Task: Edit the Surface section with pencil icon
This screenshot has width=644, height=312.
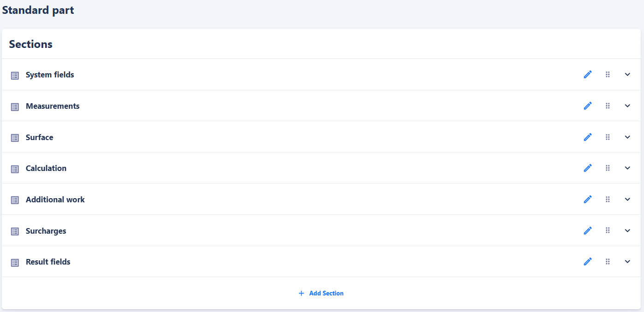Action: coord(588,137)
